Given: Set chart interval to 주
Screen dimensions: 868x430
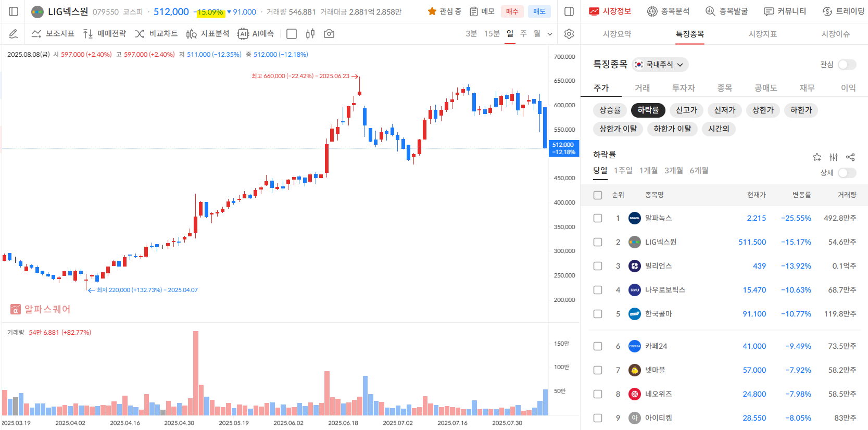Looking at the screenshot, I should click(x=523, y=34).
